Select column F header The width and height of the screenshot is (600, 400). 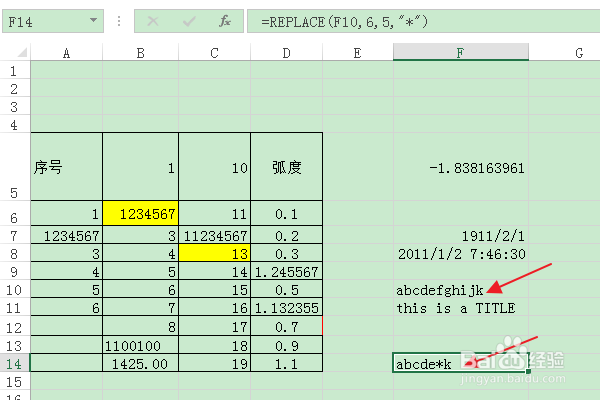(461, 52)
